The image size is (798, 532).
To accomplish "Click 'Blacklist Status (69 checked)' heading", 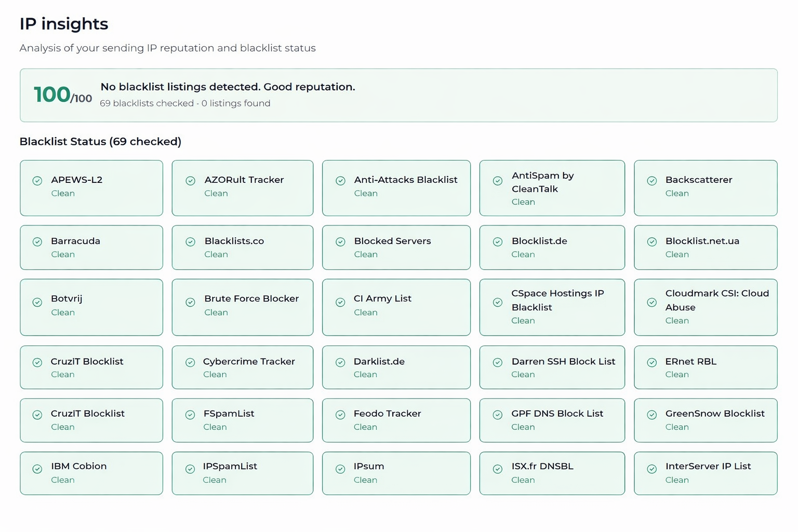I will point(100,141).
